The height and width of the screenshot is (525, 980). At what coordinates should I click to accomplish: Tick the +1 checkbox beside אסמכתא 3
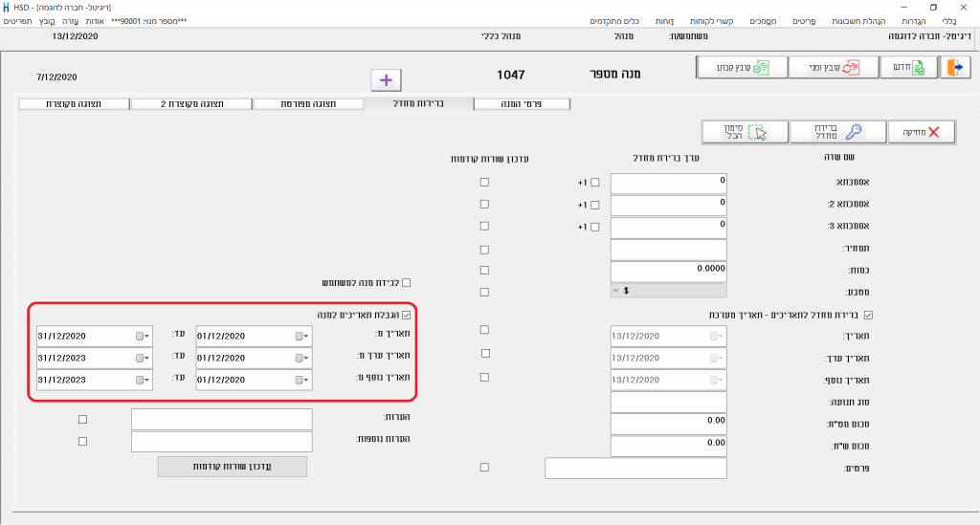(595, 227)
